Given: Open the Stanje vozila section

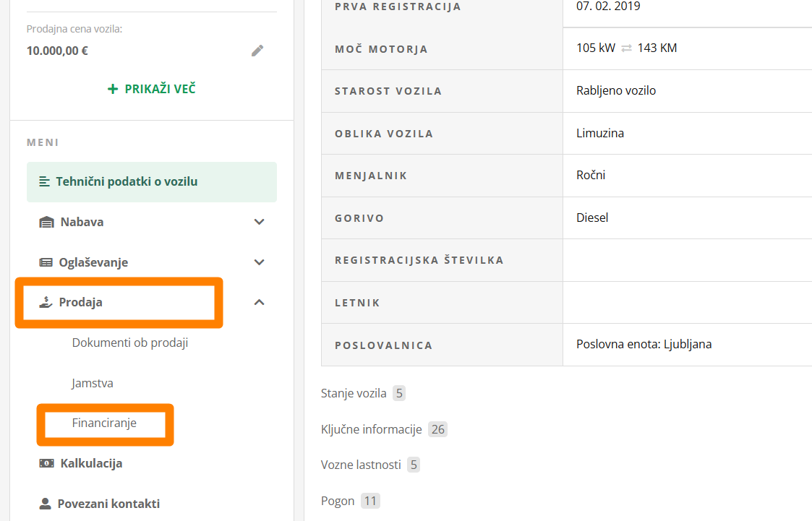Looking at the screenshot, I should [x=354, y=394].
